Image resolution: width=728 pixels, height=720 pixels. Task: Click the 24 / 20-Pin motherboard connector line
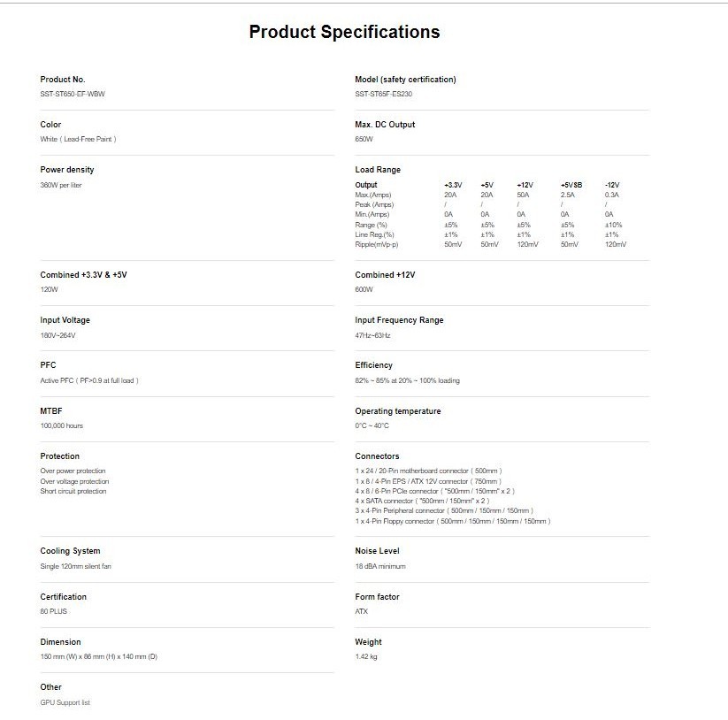pos(428,471)
